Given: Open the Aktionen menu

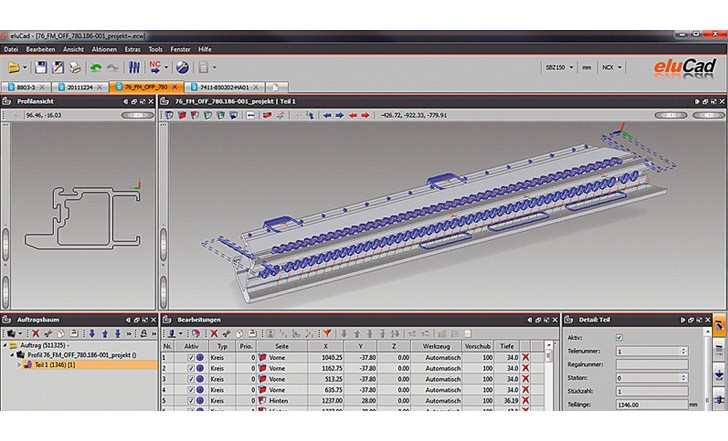Looking at the screenshot, I should (104, 49).
